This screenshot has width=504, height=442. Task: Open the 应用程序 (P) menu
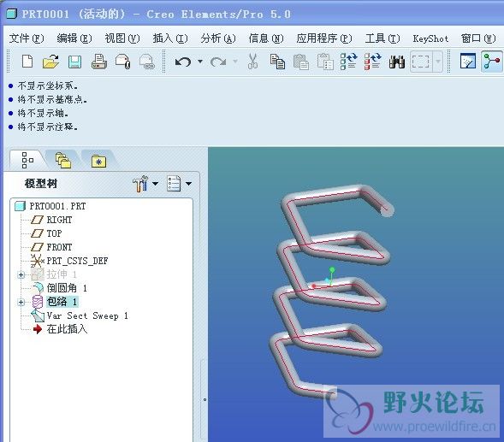[x=324, y=38]
